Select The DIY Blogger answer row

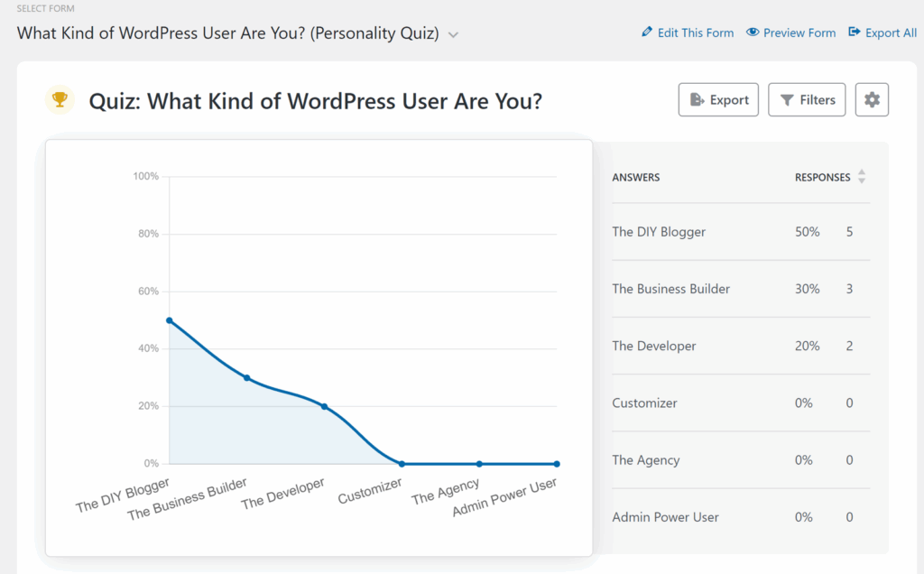tap(659, 232)
